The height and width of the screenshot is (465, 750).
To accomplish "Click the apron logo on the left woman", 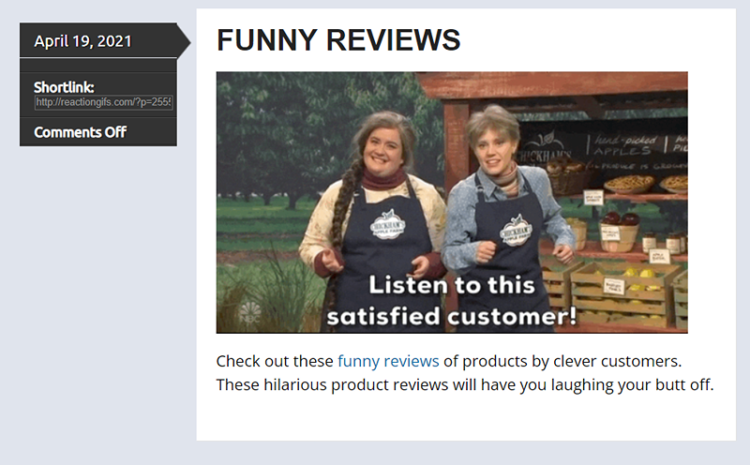I will coord(388,224).
